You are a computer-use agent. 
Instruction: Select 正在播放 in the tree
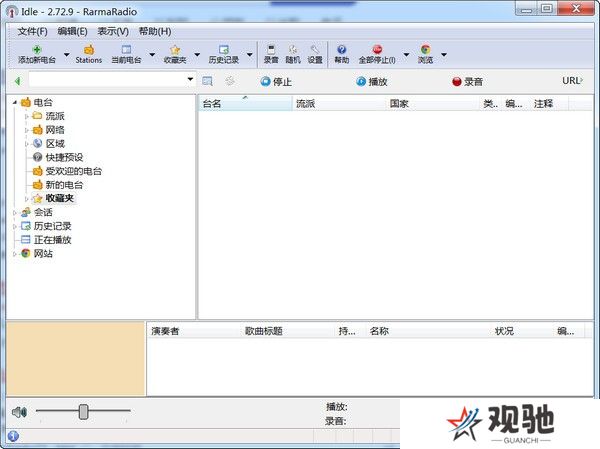(x=52, y=240)
